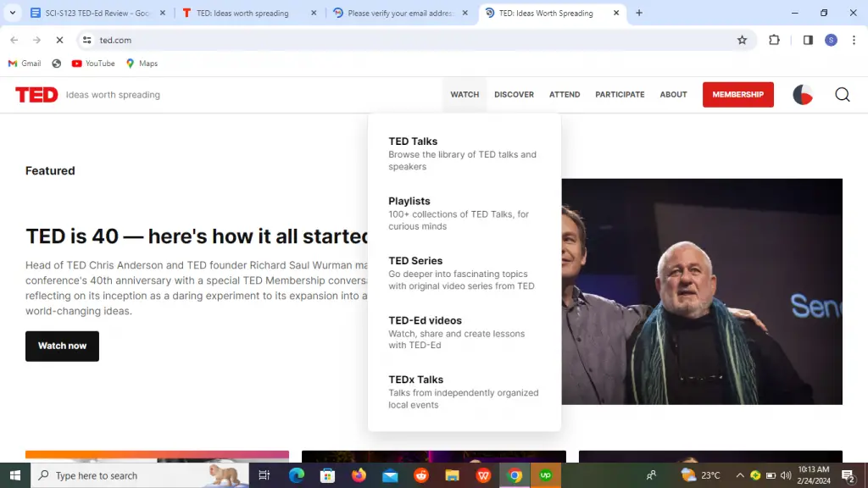This screenshot has width=868, height=488.
Task: Expand hidden system tray icons
Action: pos(738,475)
